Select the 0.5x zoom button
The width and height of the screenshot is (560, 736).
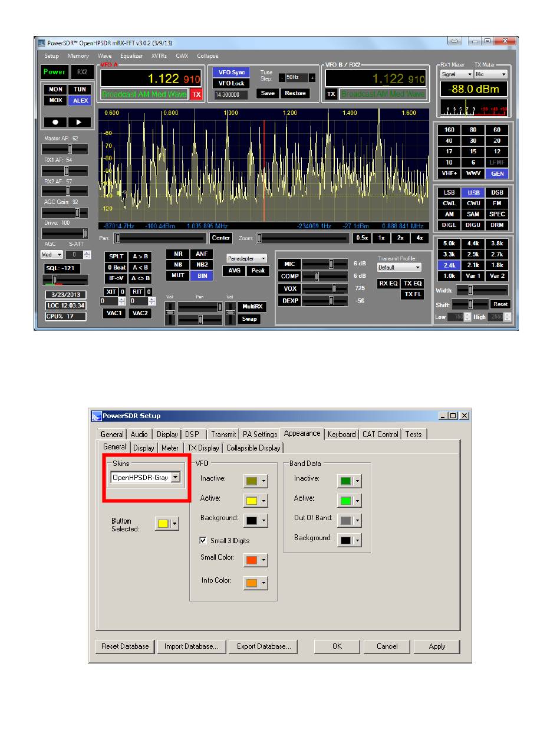point(362,238)
